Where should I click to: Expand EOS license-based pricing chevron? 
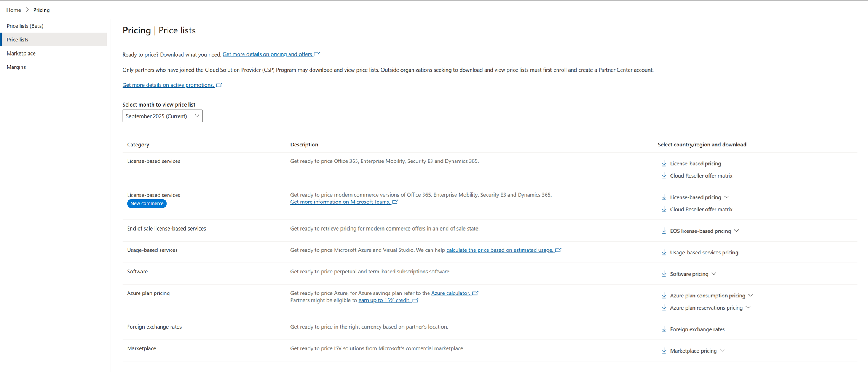(x=736, y=231)
